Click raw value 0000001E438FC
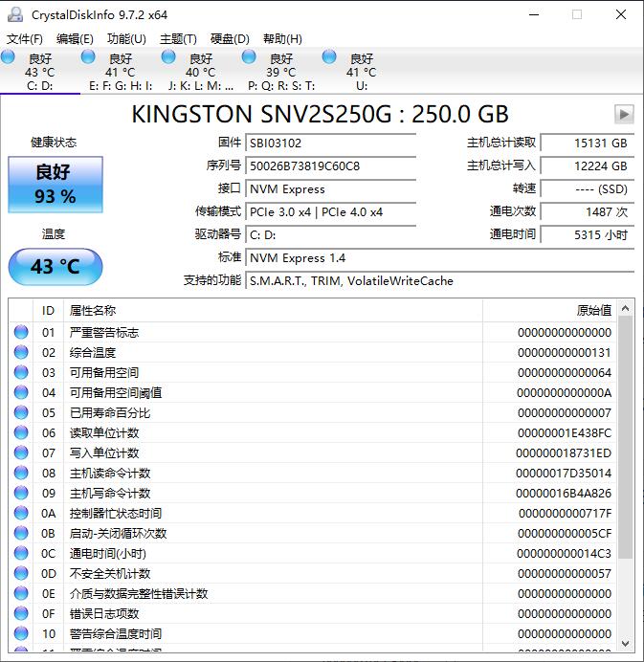 point(565,432)
